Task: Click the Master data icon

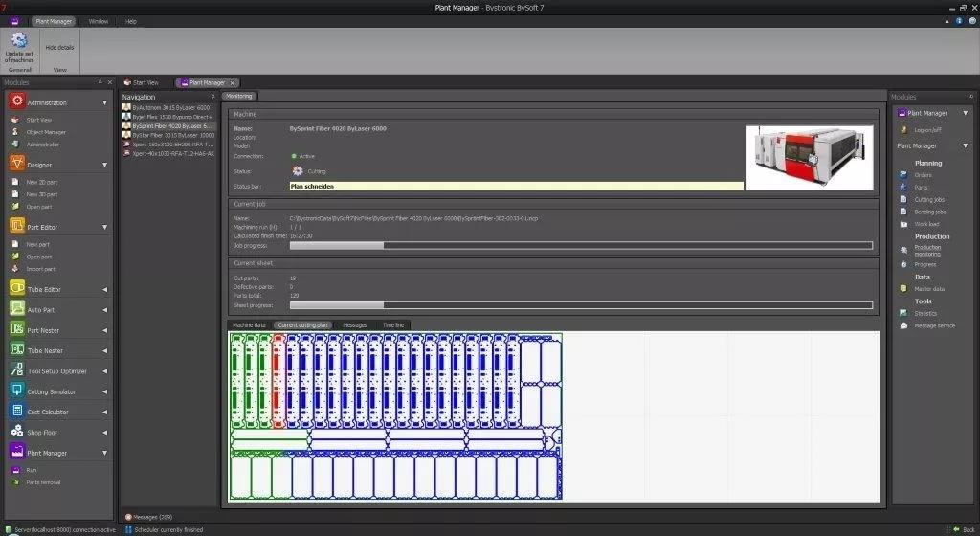Action: pyautogui.click(x=903, y=288)
